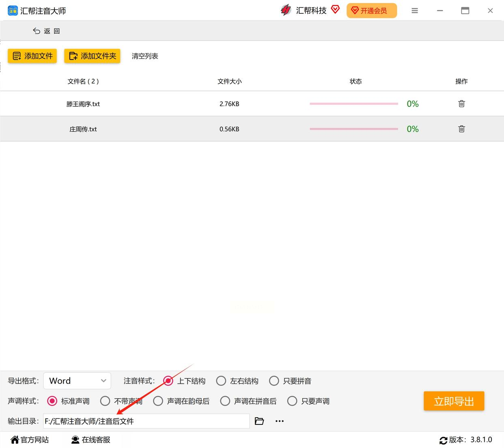Image resolution: width=504 pixels, height=448 pixels.
Task: Click the progress bar of 滕王阁序.txt
Action: (354, 104)
